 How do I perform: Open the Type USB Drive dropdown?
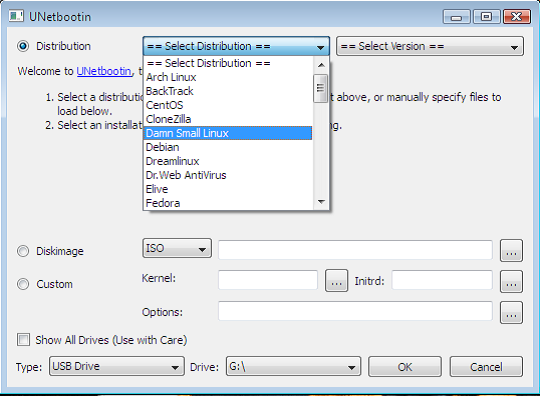point(117,366)
